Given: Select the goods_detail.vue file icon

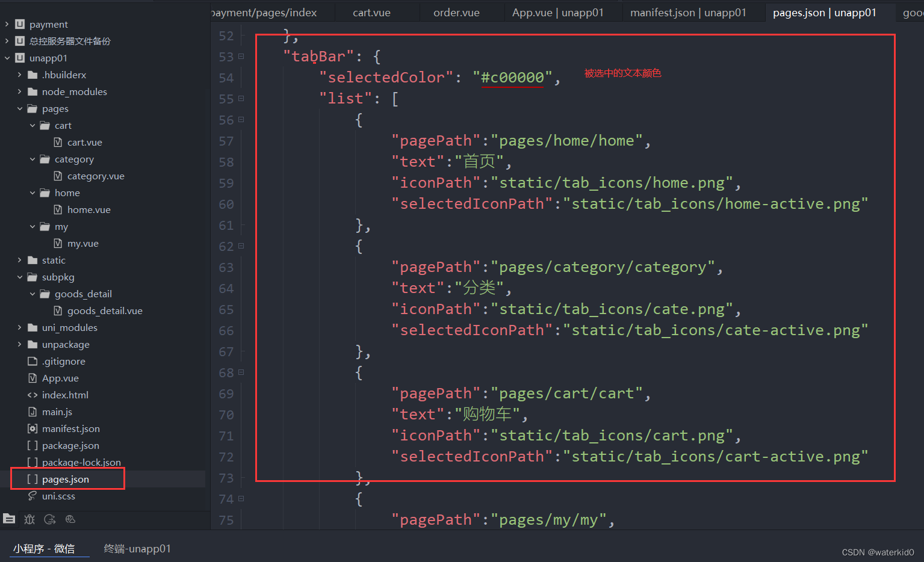Looking at the screenshot, I should pos(58,310).
